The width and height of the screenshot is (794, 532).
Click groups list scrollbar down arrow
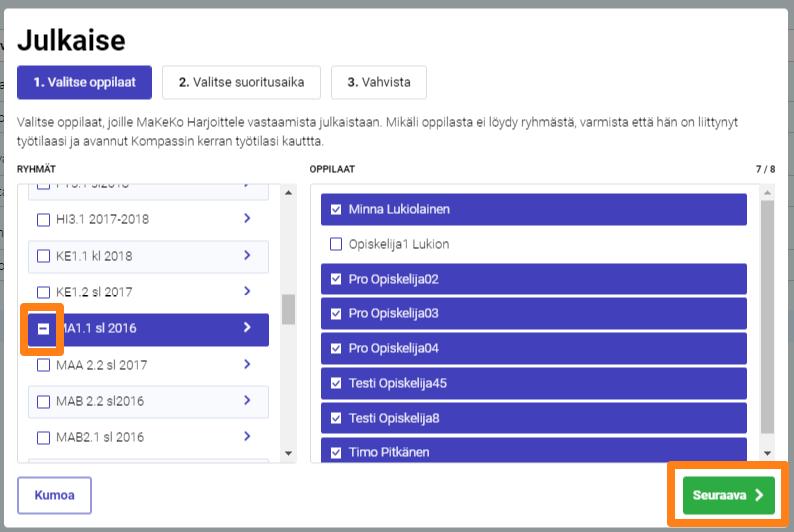point(288,453)
